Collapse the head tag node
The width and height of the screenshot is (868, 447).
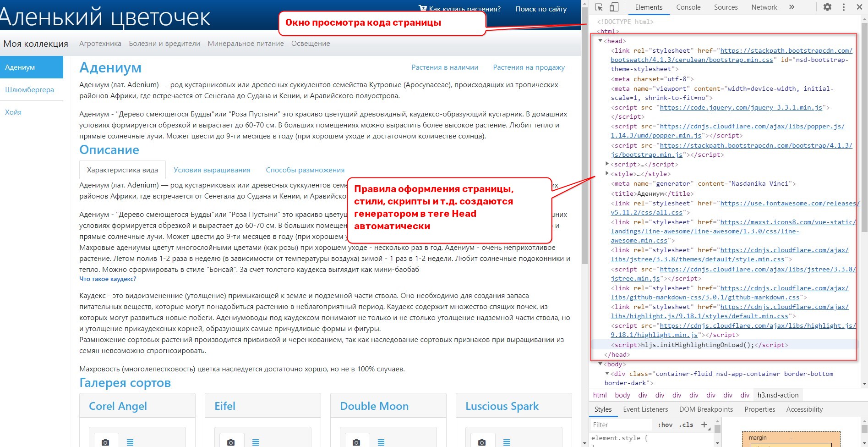tap(600, 41)
